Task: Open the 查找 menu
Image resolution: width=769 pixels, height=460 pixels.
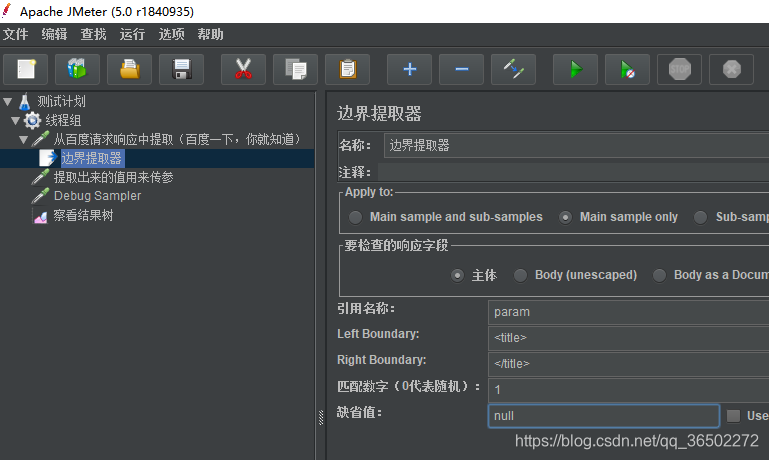Action: click(93, 34)
